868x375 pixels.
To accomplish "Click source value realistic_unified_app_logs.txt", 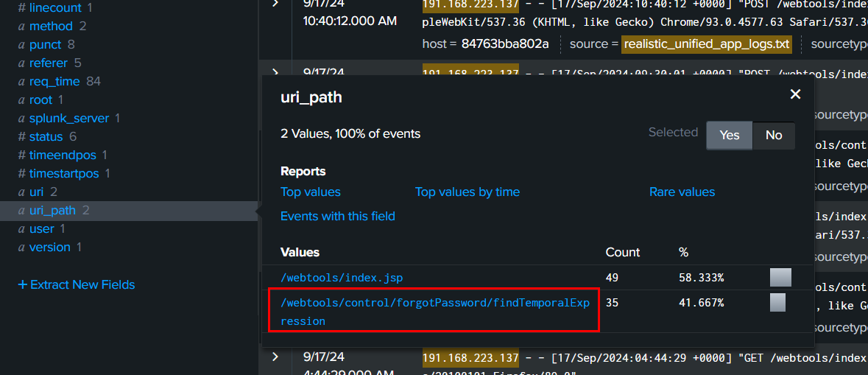I will click(x=706, y=43).
